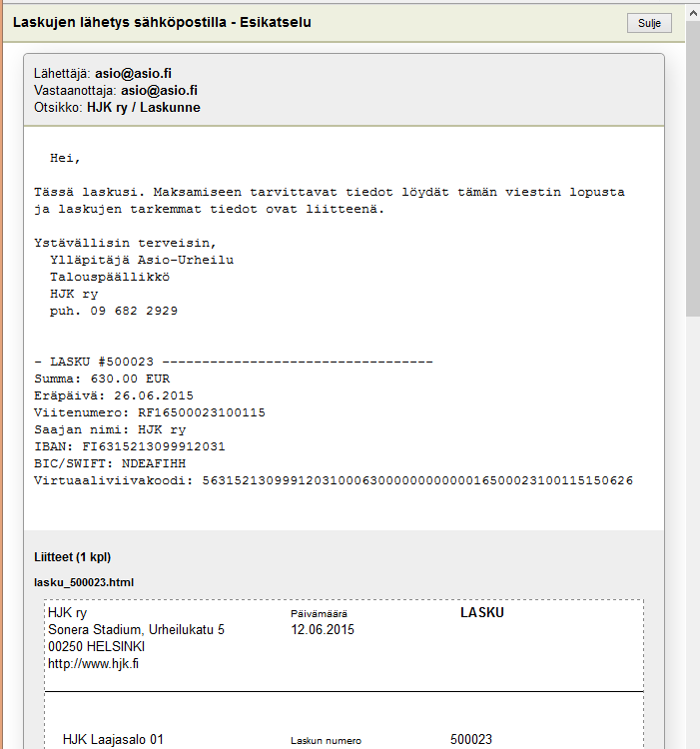The width and height of the screenshot is (700, 749).
Task: Click the Eräpäivä line 26.06.2015
Action: [114, 395]
